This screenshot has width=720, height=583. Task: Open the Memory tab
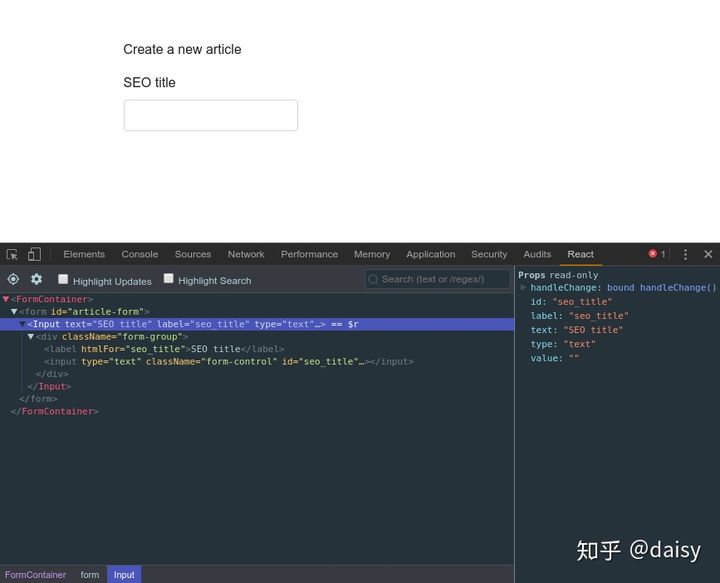pos(372,254)
